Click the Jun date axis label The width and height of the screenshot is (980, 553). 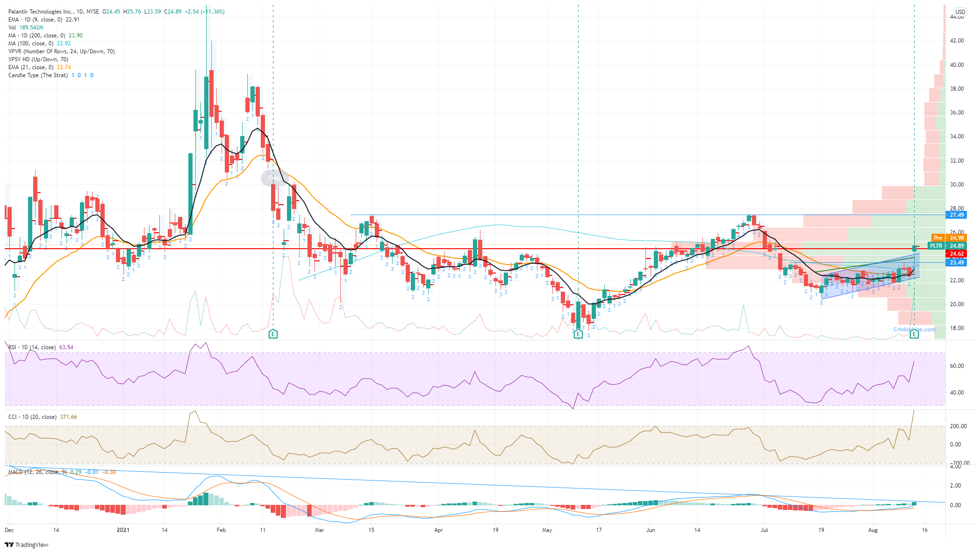pyautogui.click(x=651, y=530)
